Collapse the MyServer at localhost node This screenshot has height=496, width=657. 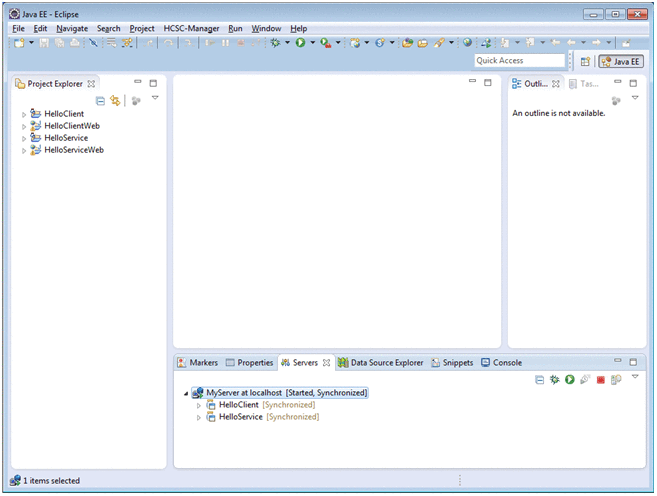[186, 394]
